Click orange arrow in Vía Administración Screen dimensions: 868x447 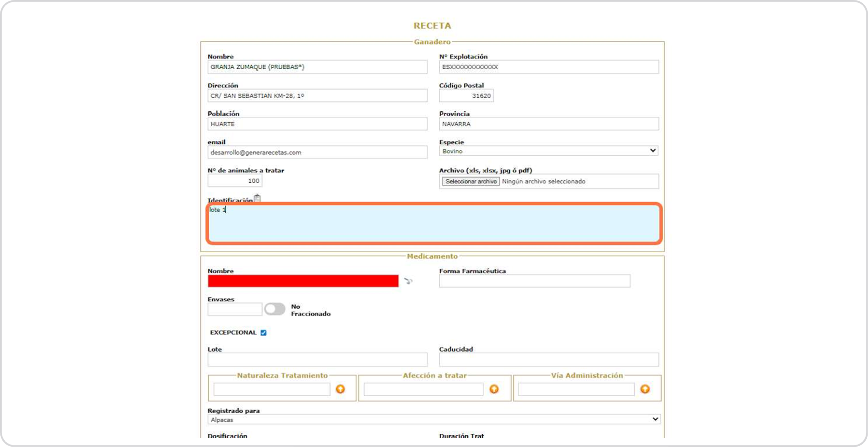pyautogui.click(x=645, y=389)
